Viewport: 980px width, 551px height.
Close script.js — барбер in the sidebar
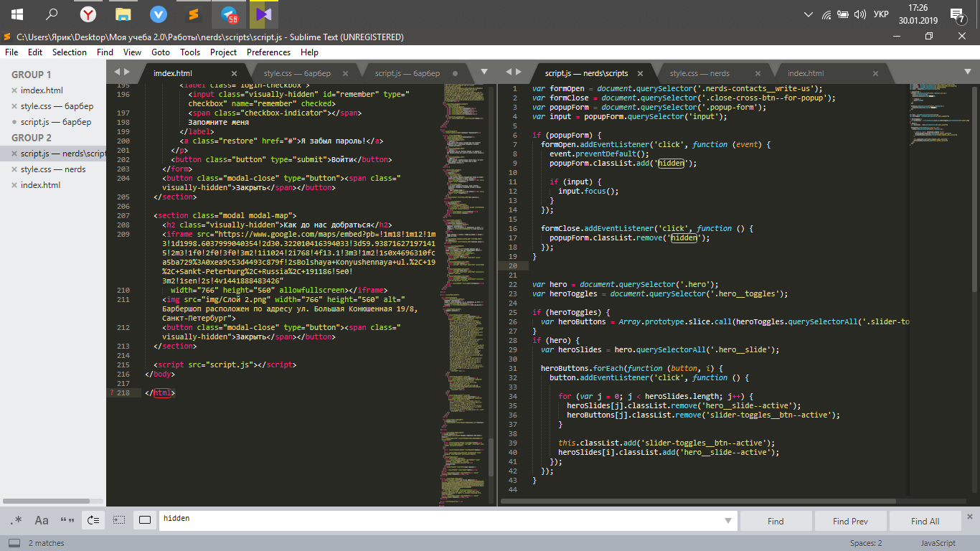point(14,122)
